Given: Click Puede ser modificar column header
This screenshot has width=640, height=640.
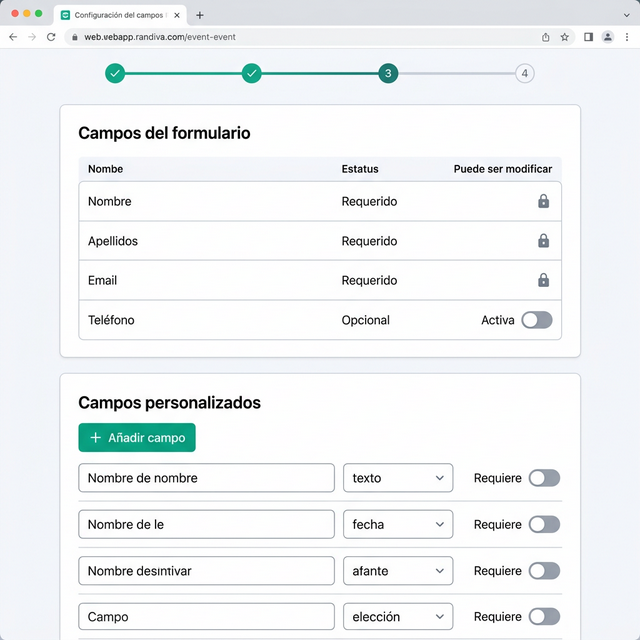Looking at the screenshot, I should pos(503,169).
